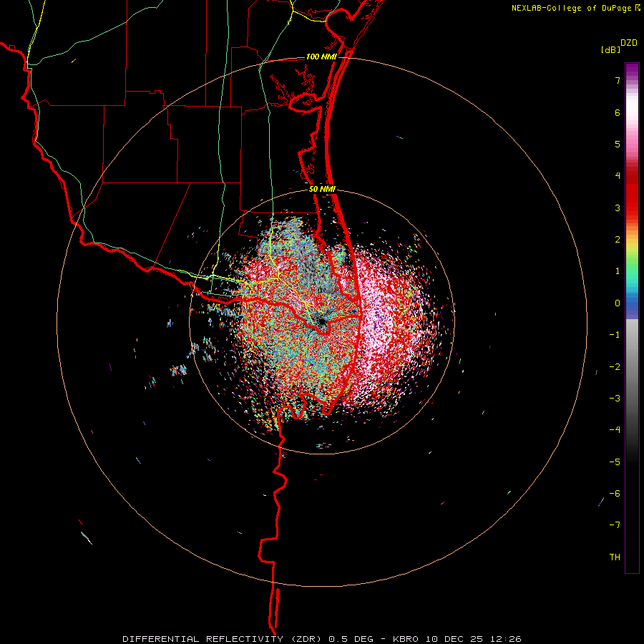Image resolution: width=644 pixels, height=644 pixels.
Task: Click the [dB] units label
Action: [611, 50]
